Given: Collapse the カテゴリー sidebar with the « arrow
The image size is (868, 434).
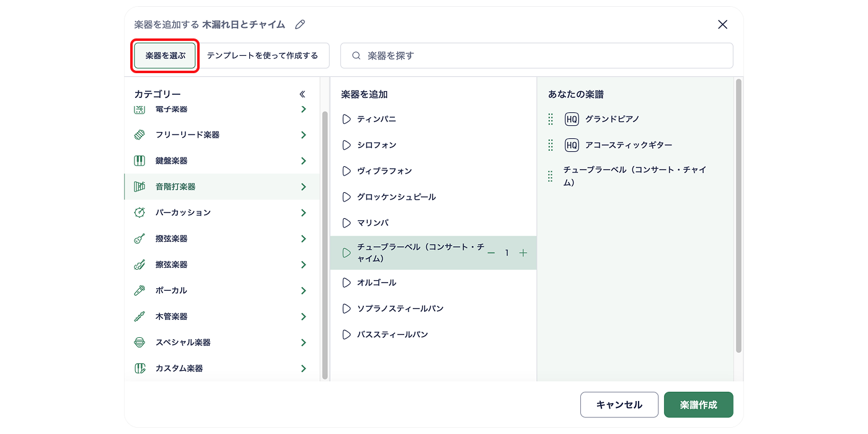Looking at the screenshot, I should point(302,93).
